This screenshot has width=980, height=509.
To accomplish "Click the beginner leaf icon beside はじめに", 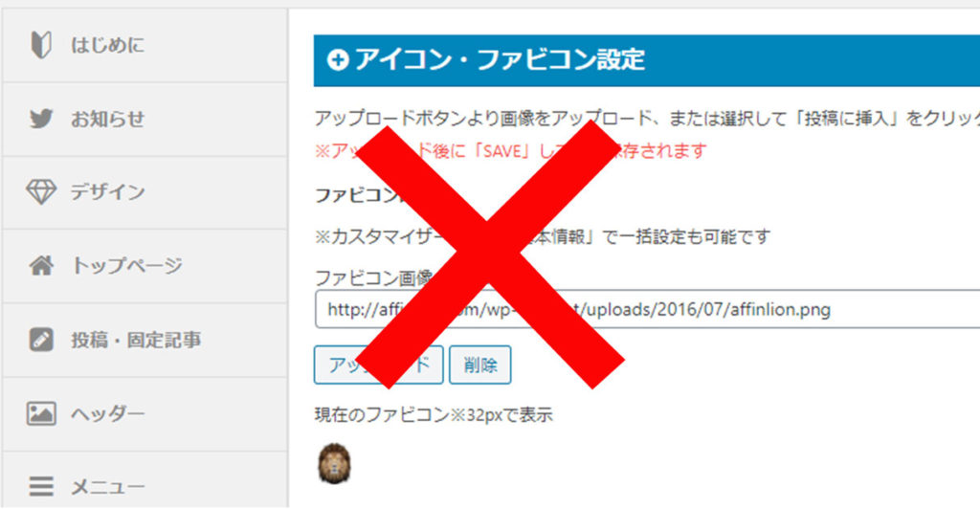I will pos(41,45).
